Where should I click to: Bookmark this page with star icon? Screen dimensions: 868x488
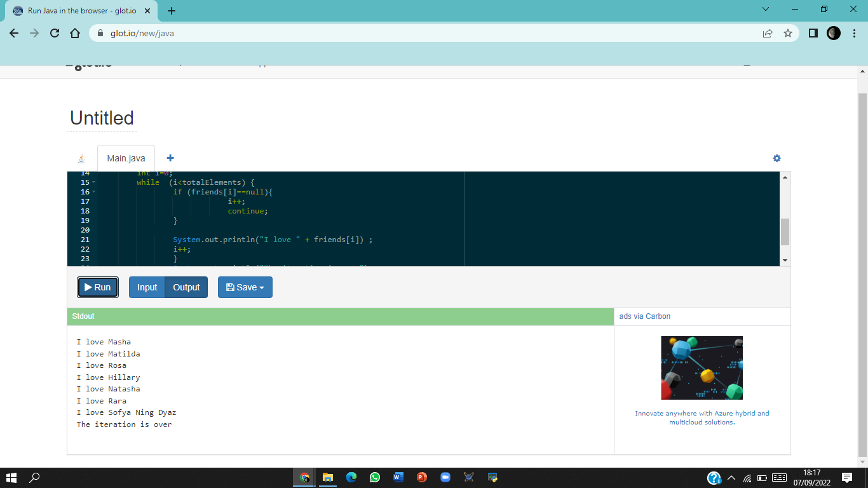pos(788,33)
